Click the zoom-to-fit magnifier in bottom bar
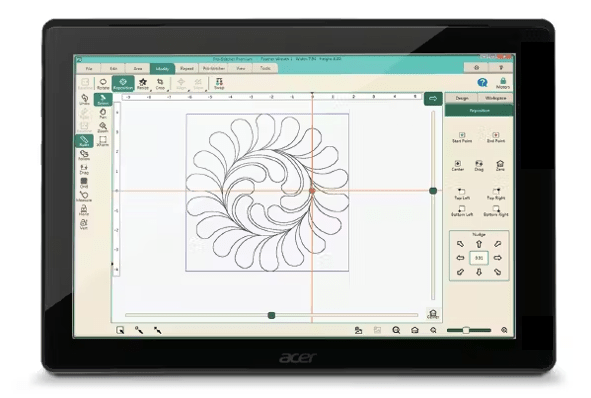This screenshot has height=398, width=591. tap(396, 330)
